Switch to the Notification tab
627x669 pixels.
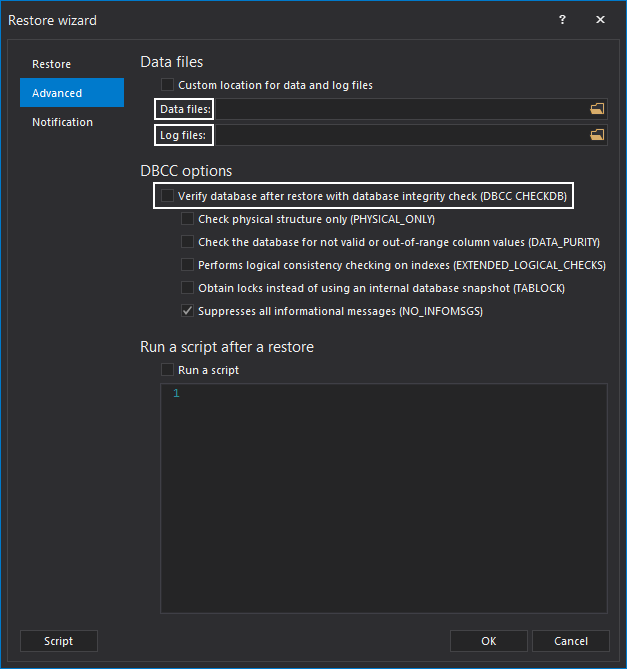pyautogui.click(x=62, y=122)
